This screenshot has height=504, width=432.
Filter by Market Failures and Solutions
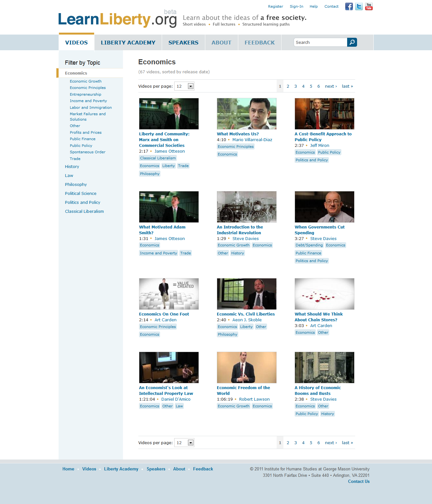click(88, 116)
